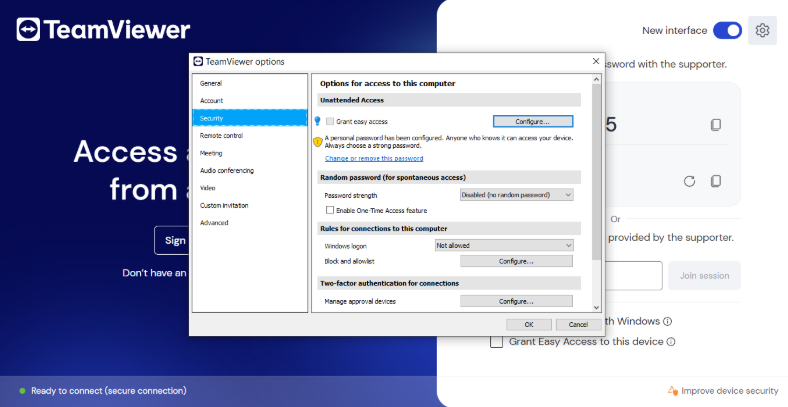Open the Custom invitation options category
The width and height of the screenshot is (788, 407).
(250, 206)
